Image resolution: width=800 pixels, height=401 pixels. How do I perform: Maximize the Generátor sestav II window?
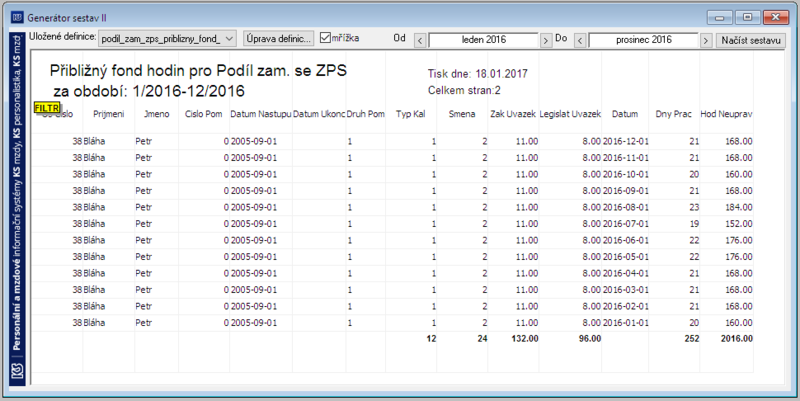point(747,18)
